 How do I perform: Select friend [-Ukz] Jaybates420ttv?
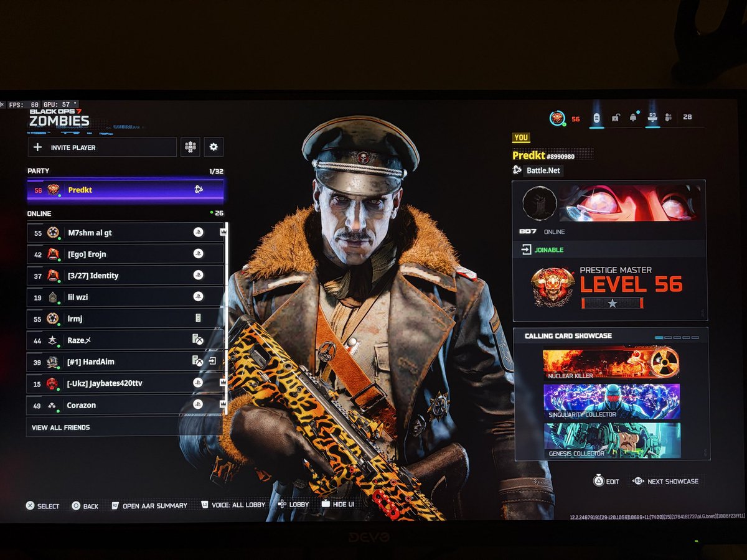(x=125, y=383)
